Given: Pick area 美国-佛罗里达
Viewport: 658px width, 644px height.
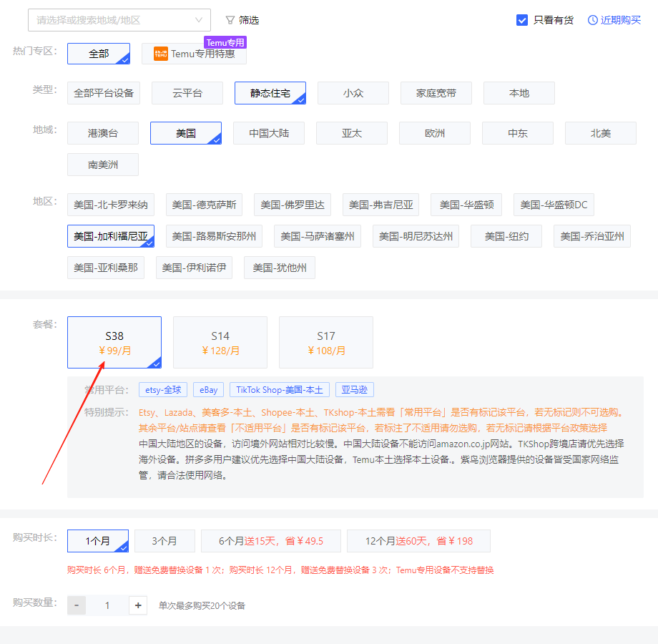Looking at the screenshot, I should 293,205.
